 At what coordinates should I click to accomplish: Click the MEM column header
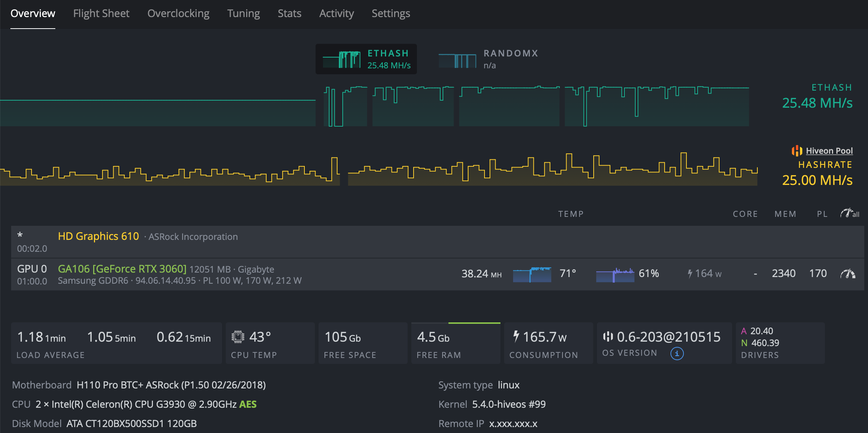(x=785, y=214)
